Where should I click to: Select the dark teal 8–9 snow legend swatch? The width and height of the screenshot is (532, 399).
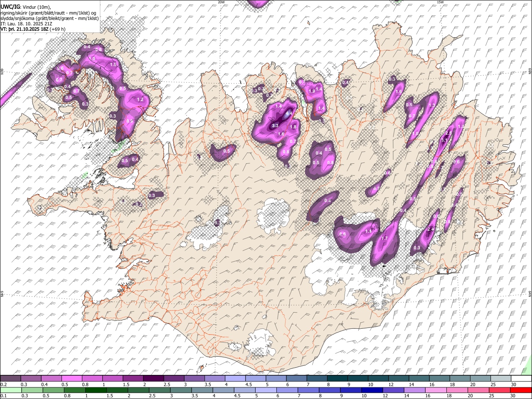pyautogui.click(x=337, y=378)
